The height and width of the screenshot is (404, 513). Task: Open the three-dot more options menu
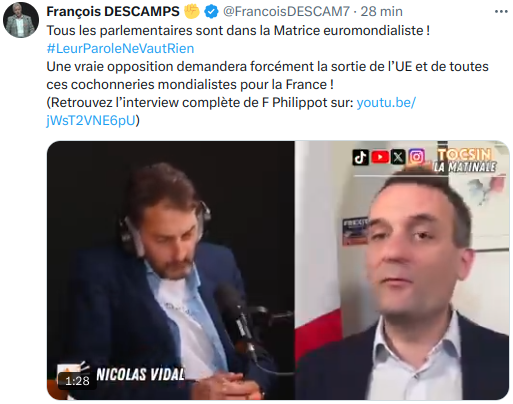click(501, 12)
